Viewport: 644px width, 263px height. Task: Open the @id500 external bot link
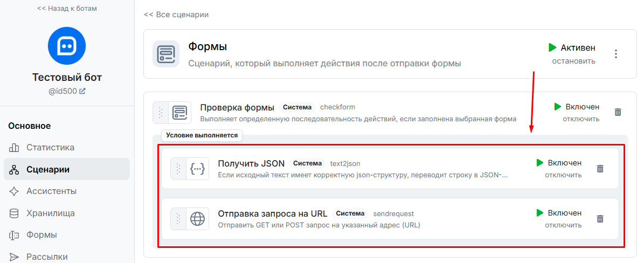[x=67, y=91]
